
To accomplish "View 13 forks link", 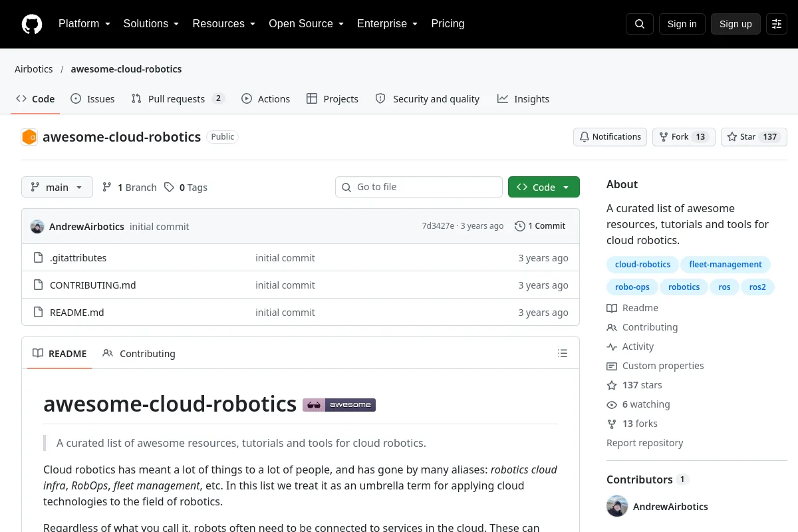I will [632, 424].
